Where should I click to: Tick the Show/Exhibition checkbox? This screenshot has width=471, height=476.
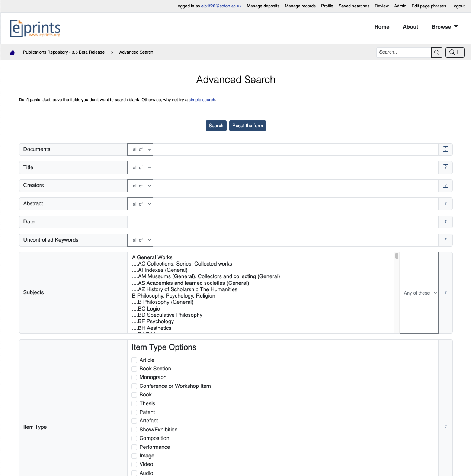tap(134, 430)
